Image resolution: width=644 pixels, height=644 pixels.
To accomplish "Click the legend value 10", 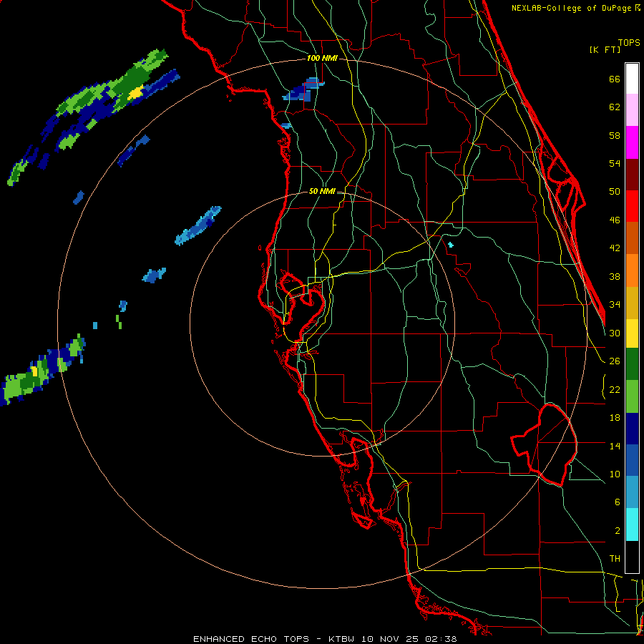I will pyautogui.click(x=615, y=474).
